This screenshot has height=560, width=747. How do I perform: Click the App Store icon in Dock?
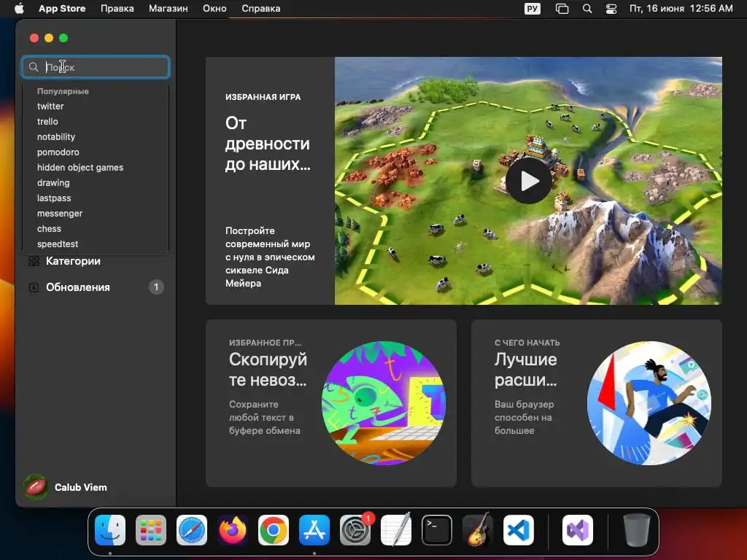pos(314,530)
